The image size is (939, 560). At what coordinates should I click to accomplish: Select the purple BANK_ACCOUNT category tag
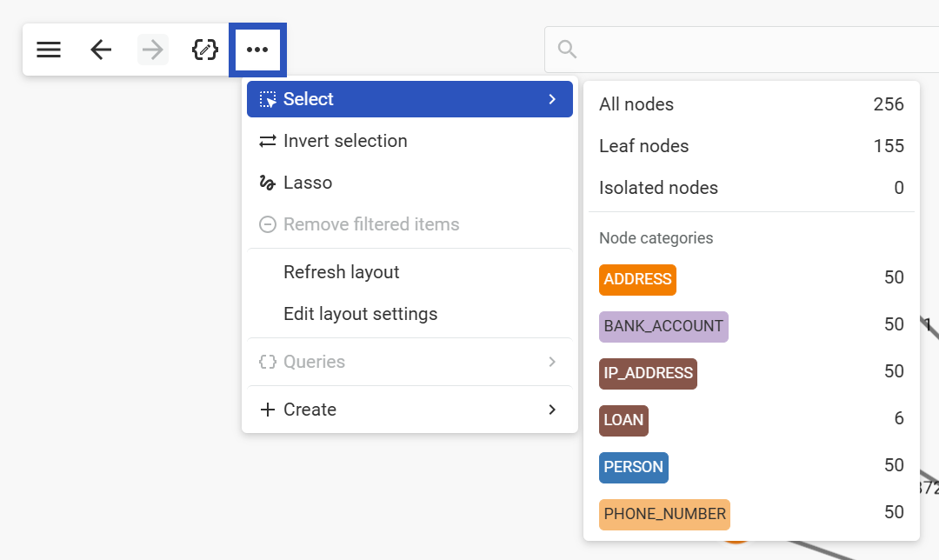coord(663,326)
